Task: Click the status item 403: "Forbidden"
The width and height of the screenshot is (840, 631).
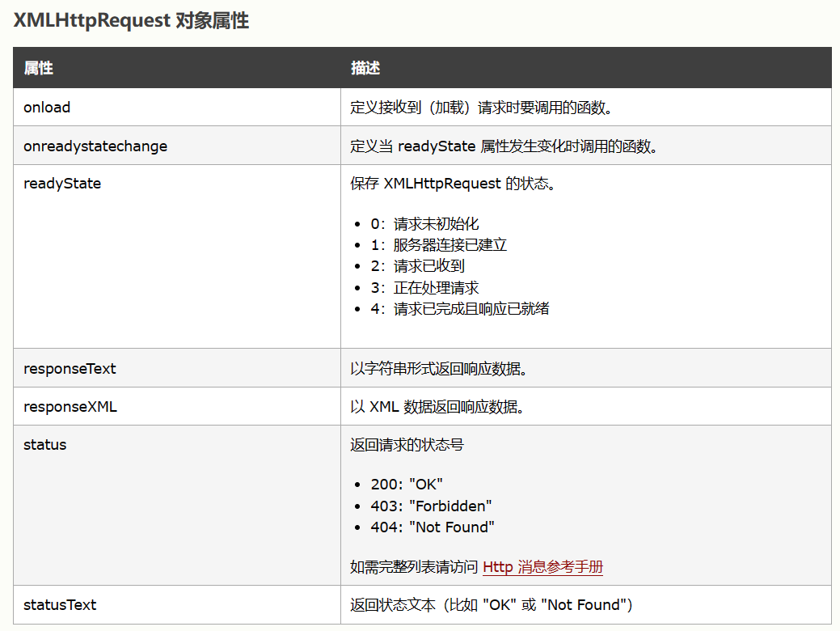Action: [x=431, y=506]
